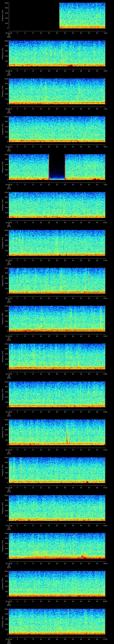Image resolution: width=114 pixels, height=644 pixels.
Task: Select the spectrogram panel for 20:05:00
Action: pos(57,54)
